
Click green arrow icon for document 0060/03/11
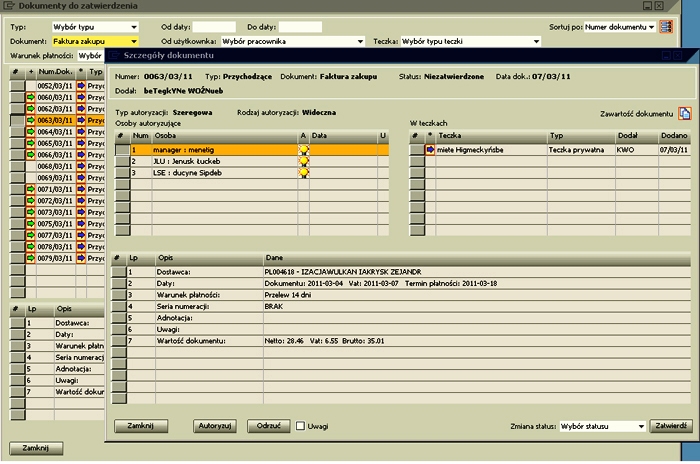click(30, 97)
